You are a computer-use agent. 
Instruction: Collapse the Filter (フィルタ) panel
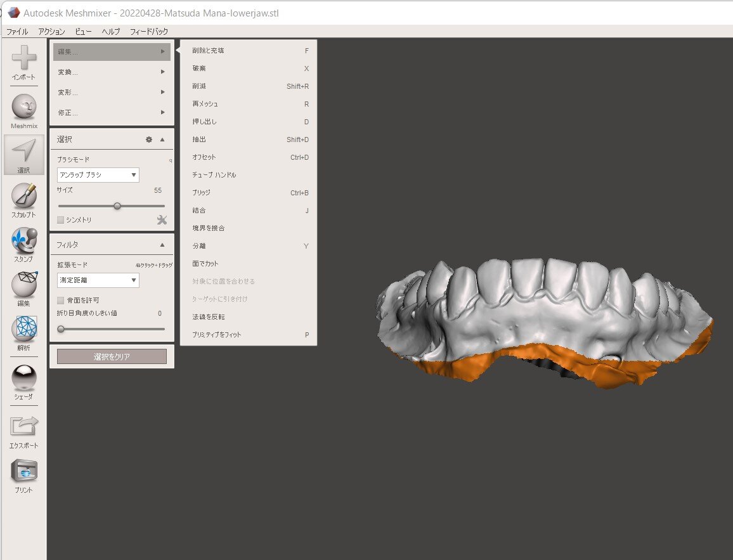(x=162, y=245)
